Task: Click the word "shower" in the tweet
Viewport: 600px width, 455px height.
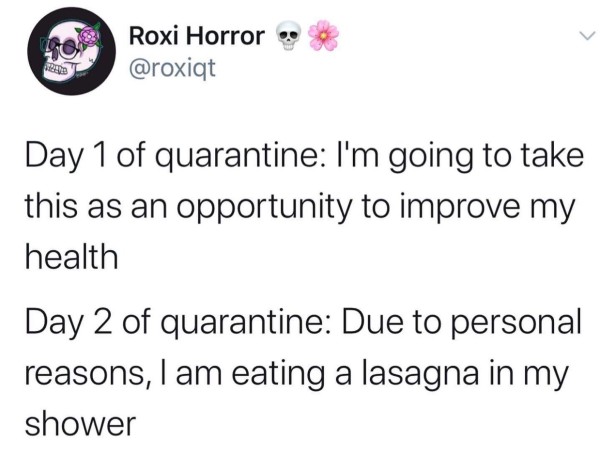Action: [79, 423]
